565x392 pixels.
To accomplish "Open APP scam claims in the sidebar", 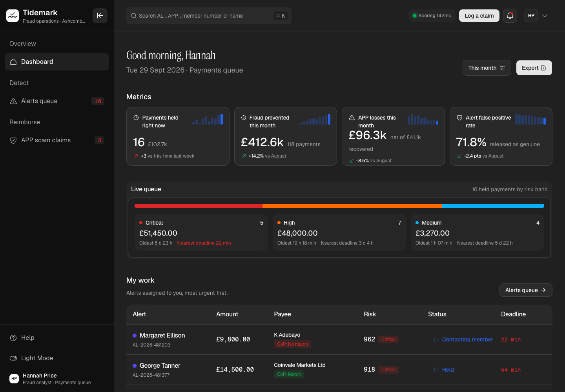I will (57, 140).
